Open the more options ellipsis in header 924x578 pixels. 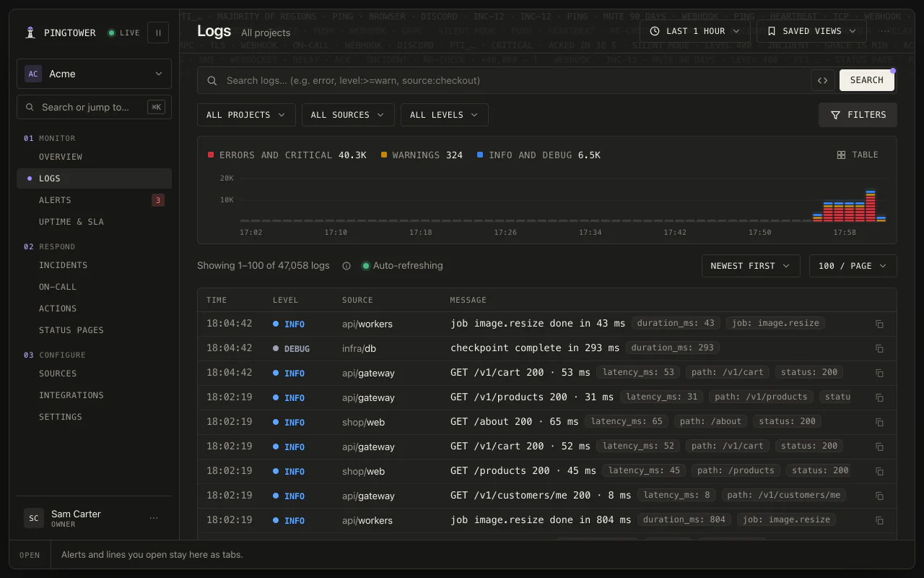coord(885,31)
